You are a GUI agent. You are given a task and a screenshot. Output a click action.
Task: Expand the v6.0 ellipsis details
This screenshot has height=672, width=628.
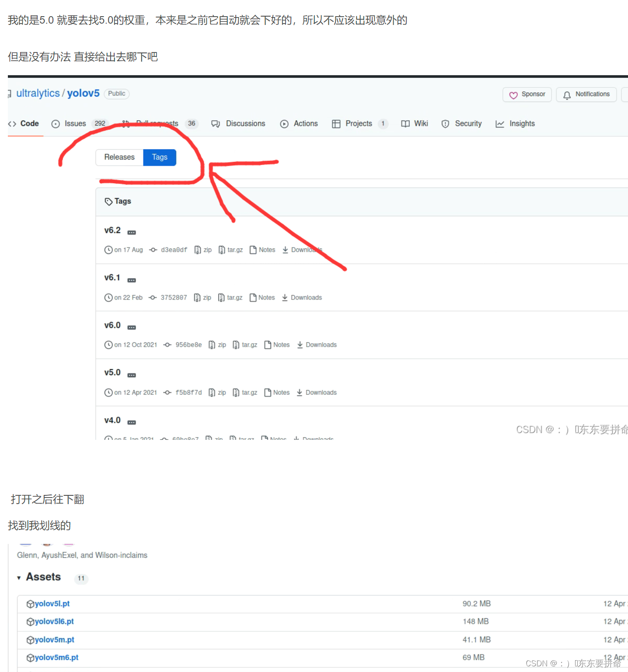click(x=132, y=327)
